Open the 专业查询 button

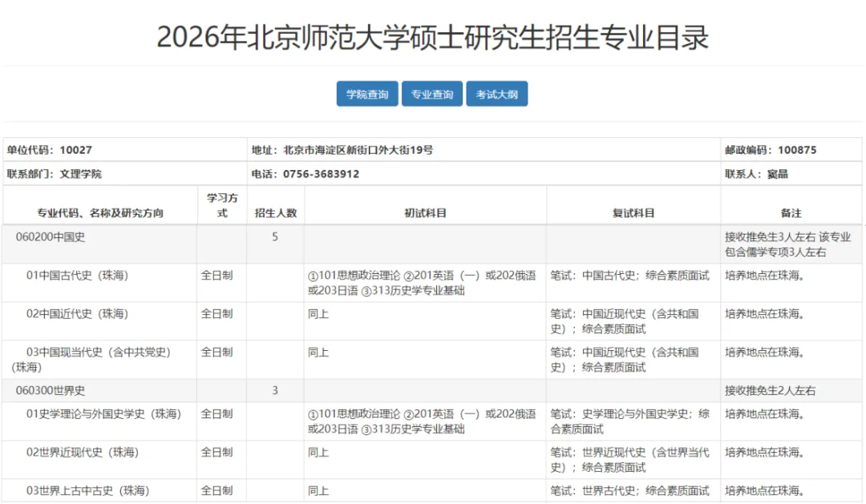click(432, 94)
